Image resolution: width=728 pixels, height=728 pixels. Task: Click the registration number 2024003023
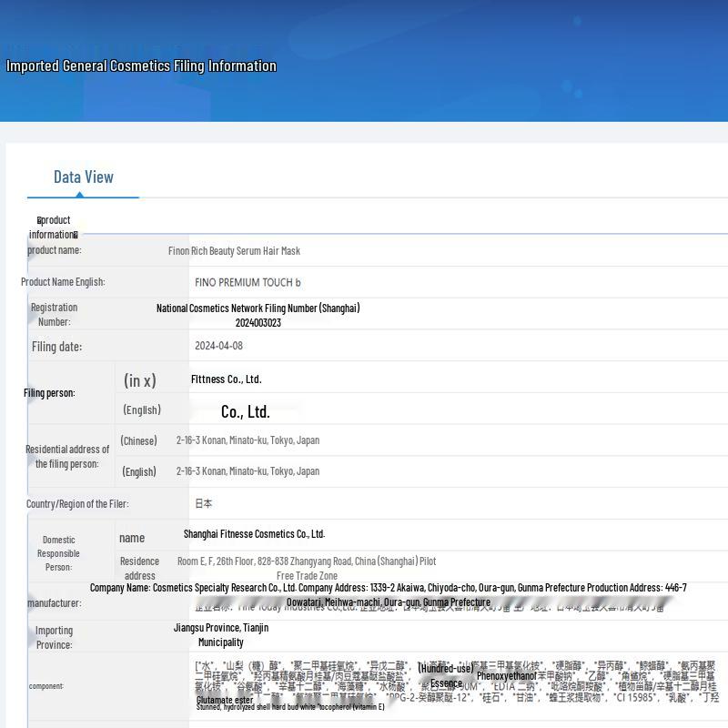pyautogui.click(x=258, y=323)
